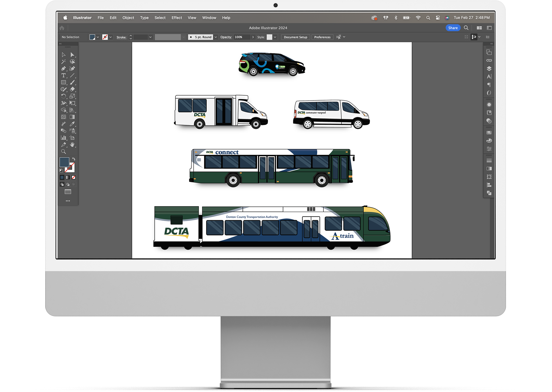Choose the Zoom tool
The width and height of the screenshot is (552, 392).
coord(64,152)
